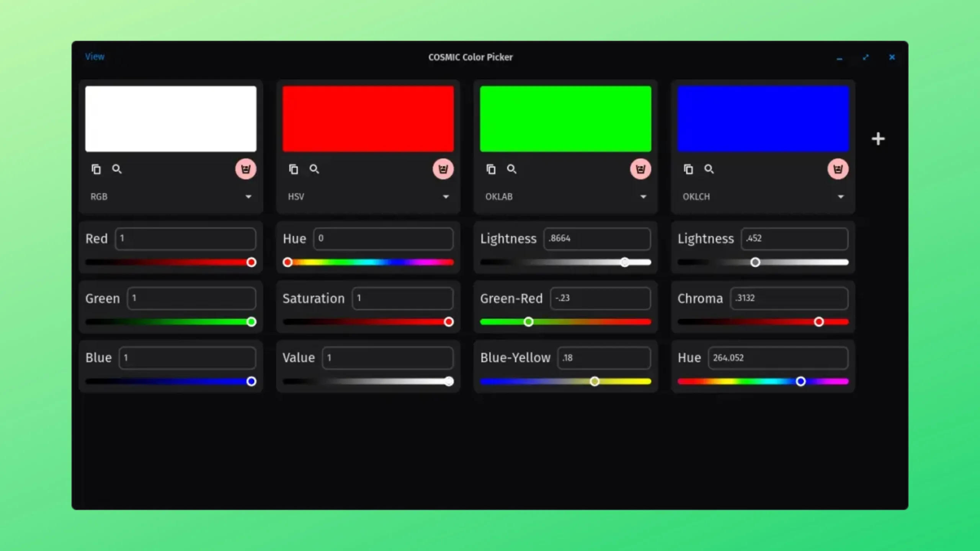
Task: Maximize the COSMIC Color Picker window
Action: [866, 57]
